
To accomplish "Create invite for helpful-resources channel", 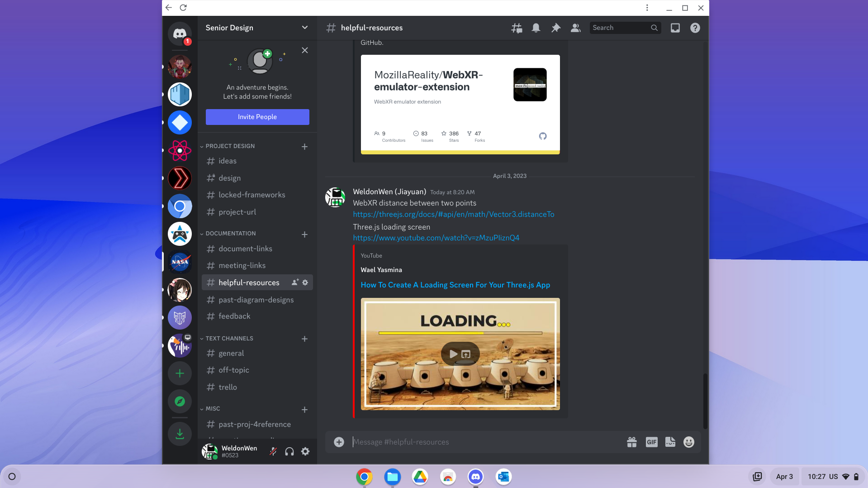I will click(295, 282).
